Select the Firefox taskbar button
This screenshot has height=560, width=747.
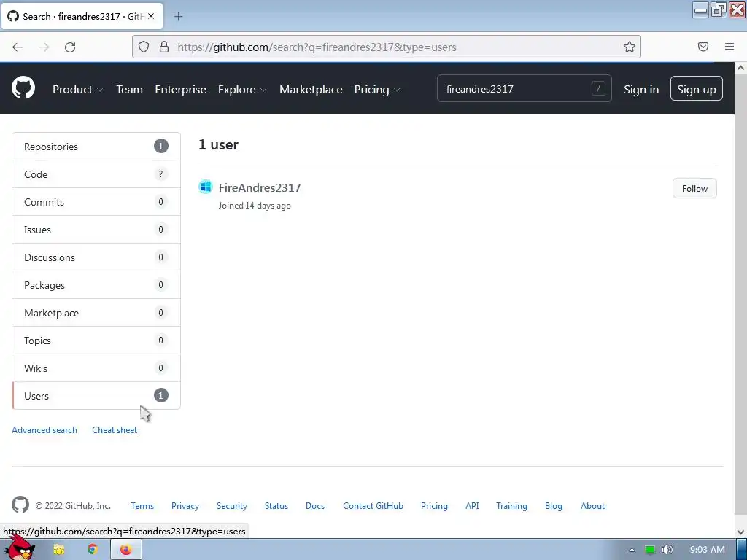pyautogui.click(x=125, y=550)
